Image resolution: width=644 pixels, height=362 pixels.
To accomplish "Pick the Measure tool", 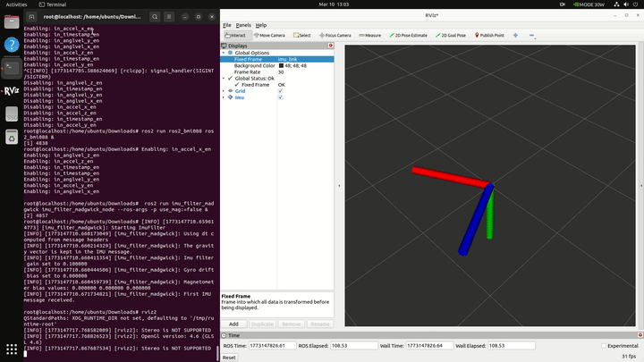I will tap(369, 35).
